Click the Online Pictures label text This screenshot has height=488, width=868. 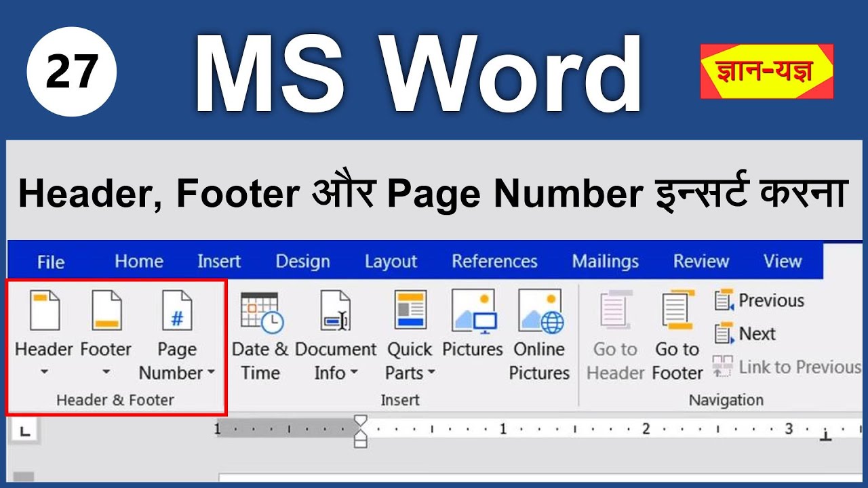click(540, 361)
